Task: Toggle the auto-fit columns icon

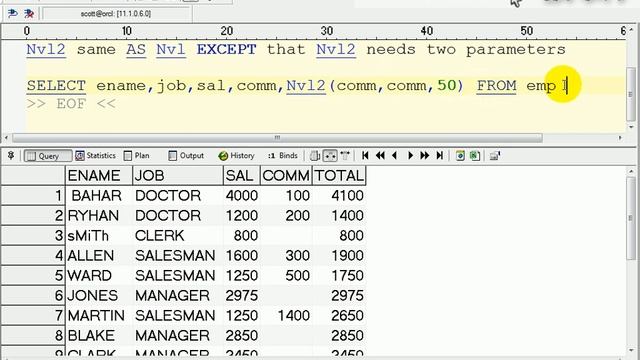Action: (x=330, y=156)
